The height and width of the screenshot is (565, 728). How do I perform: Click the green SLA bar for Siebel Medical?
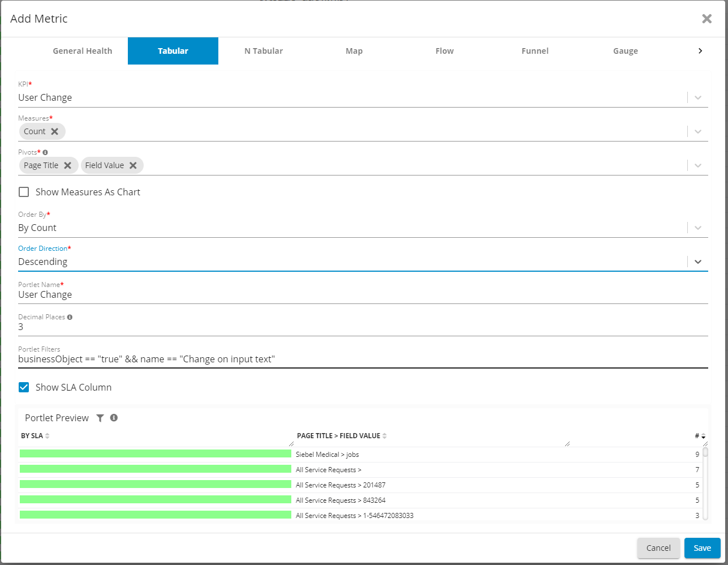click(156, 454)
